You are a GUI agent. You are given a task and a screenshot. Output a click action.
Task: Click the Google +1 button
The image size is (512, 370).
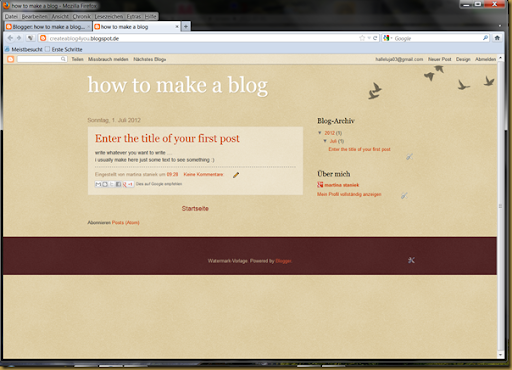[x=128, y=184]
